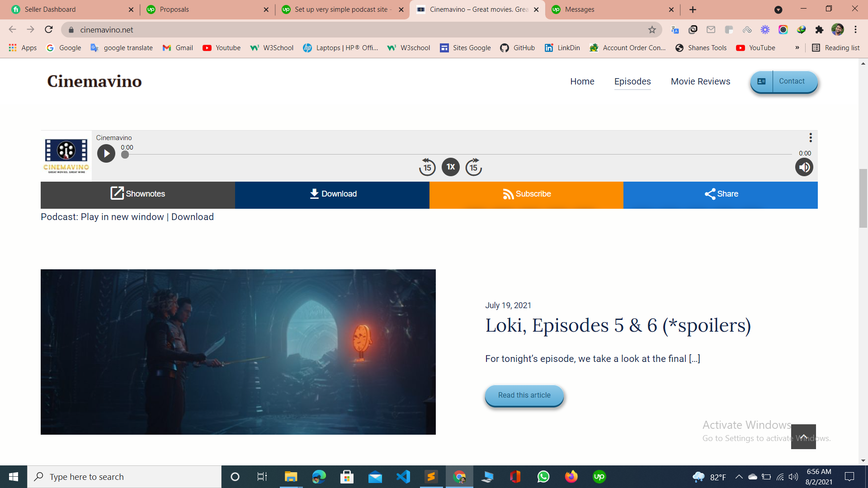Open Apps bookmark shortcut

(23, 48)
